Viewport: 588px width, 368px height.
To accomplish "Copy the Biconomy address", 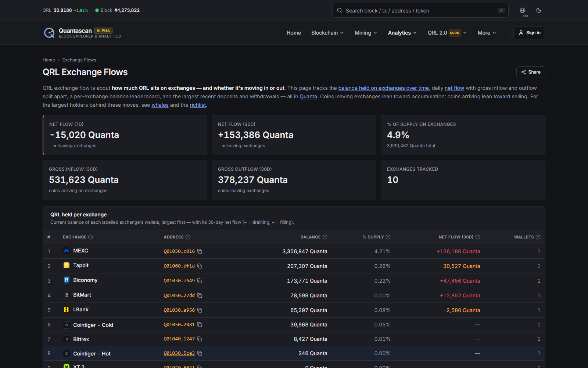I will (x=200, y=281).
